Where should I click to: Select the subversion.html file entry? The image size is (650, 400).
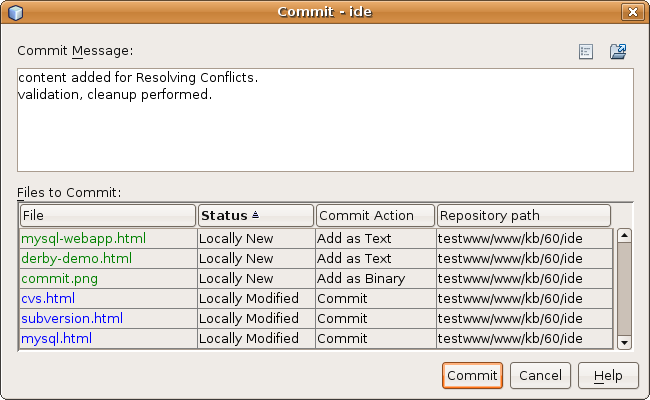click(x=72, y=319)
